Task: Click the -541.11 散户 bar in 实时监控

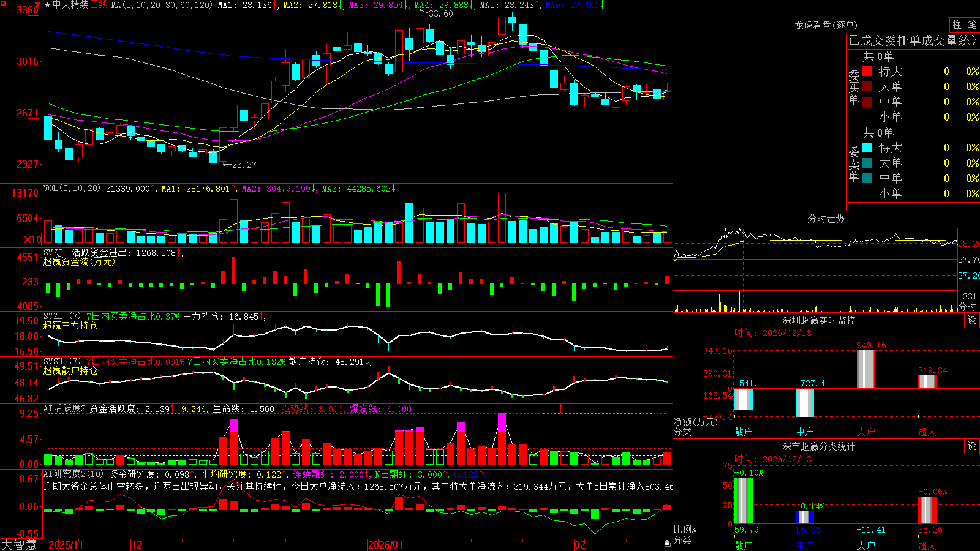Action: (x=743, y=399)
